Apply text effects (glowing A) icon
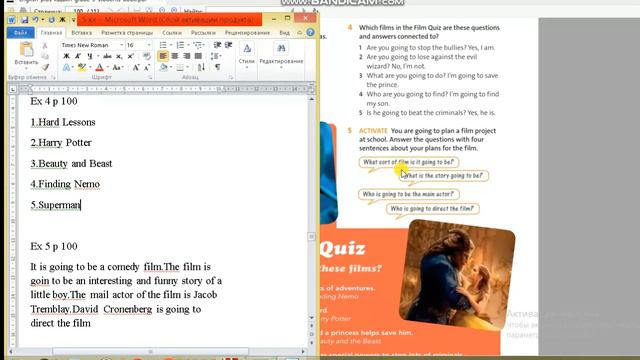Image resolution: width=640 pixels, height=360 pixels. (x=66, y=67)
